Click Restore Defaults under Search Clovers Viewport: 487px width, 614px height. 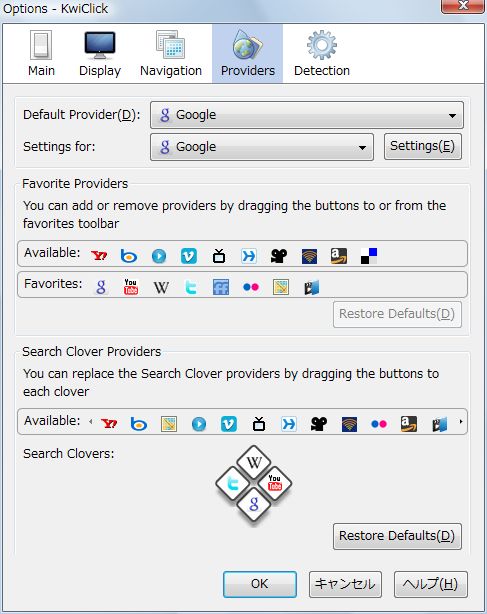click(397, 536)
